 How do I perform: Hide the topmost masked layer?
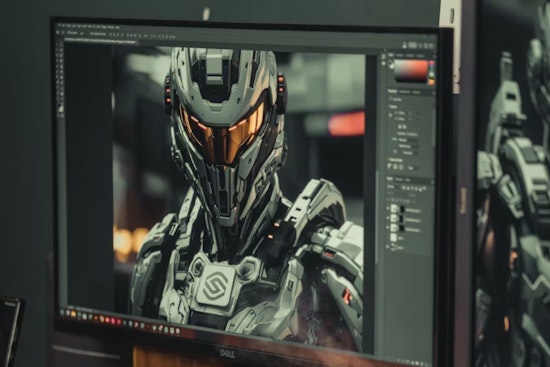(x=388, y=208)
